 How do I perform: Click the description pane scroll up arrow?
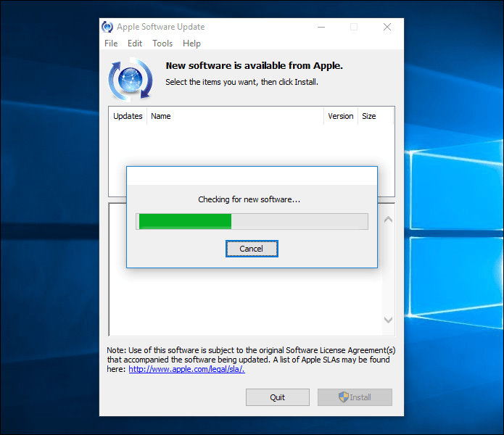[x=388, y=220]
